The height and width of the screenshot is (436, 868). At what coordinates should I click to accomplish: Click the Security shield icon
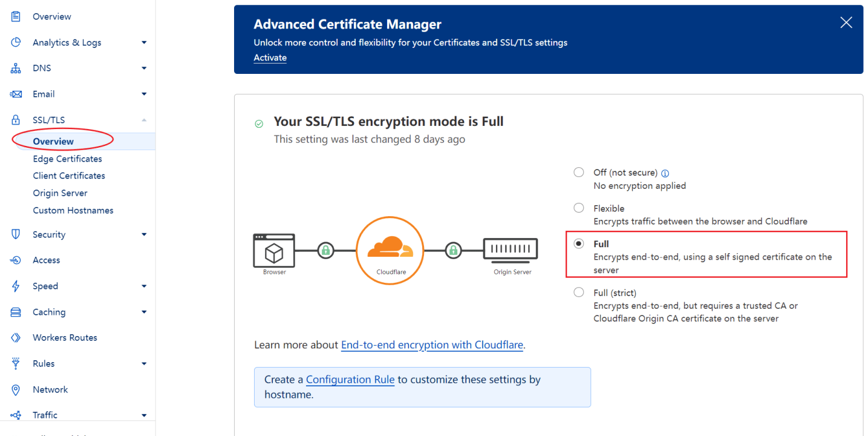tap(16, 234)
